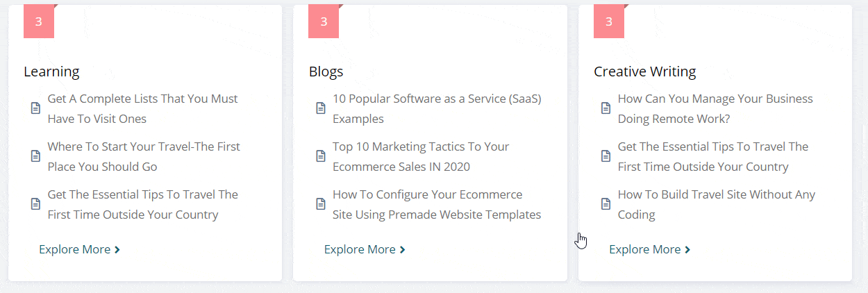Open Explore More in the Blogs card
The width and height of the screenshot is (868, 293).
tap(365, 249)
